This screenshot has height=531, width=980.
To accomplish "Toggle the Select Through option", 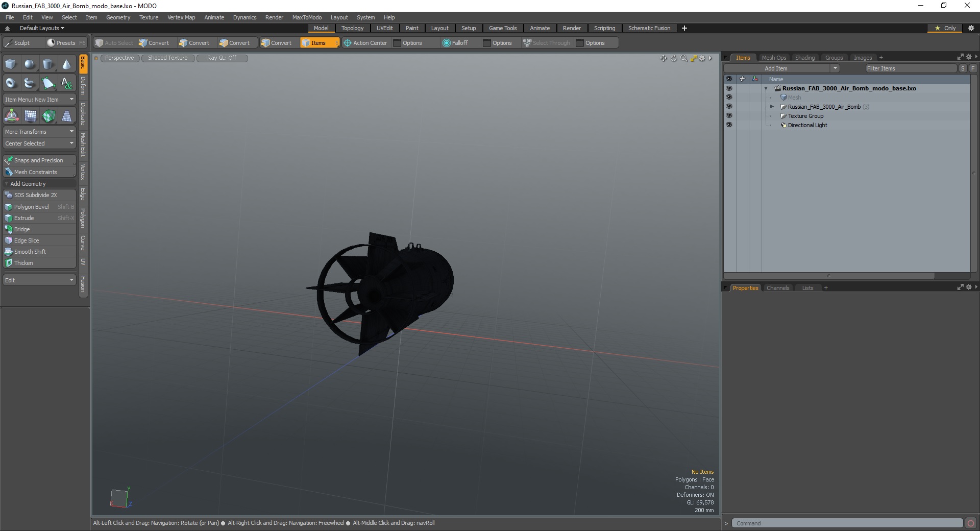I will point(547,43).
